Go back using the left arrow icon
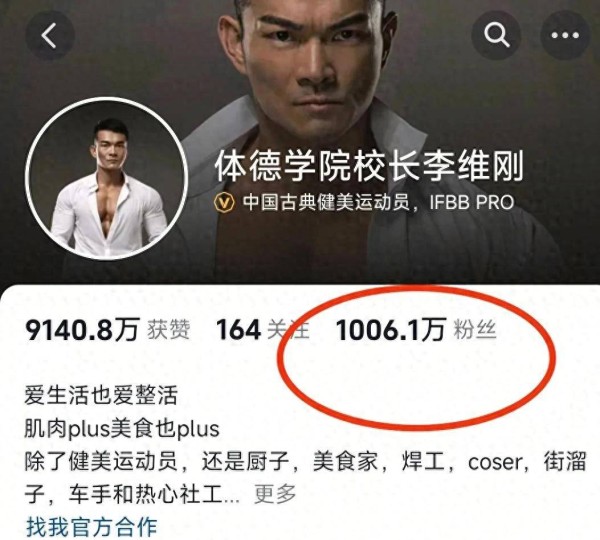 click(50, 35)
